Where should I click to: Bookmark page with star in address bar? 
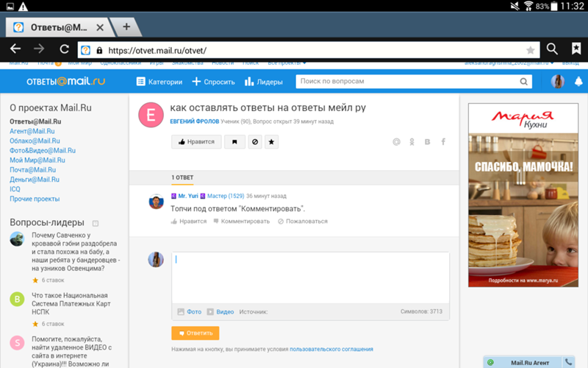[x=530, y=50]
